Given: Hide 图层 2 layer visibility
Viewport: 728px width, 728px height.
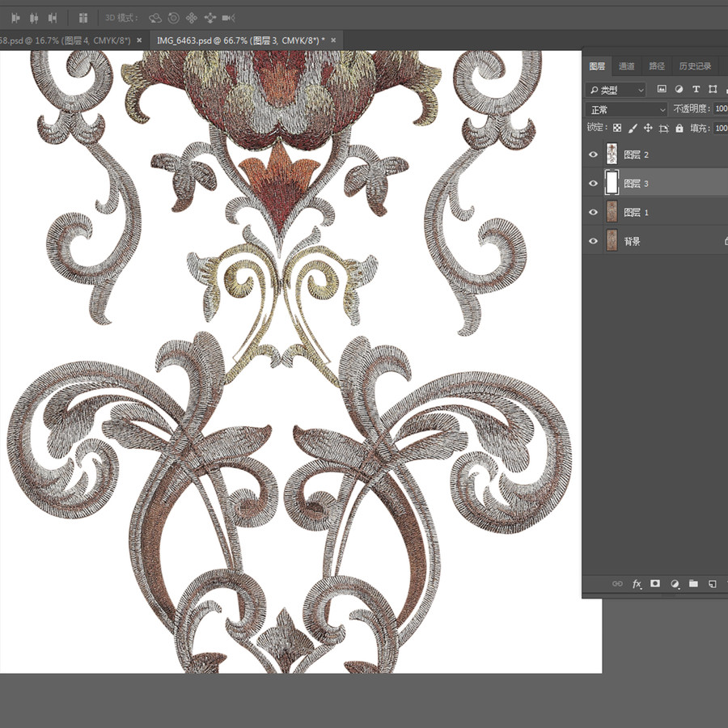Looking at the screenshot, I should coord(593,154).
